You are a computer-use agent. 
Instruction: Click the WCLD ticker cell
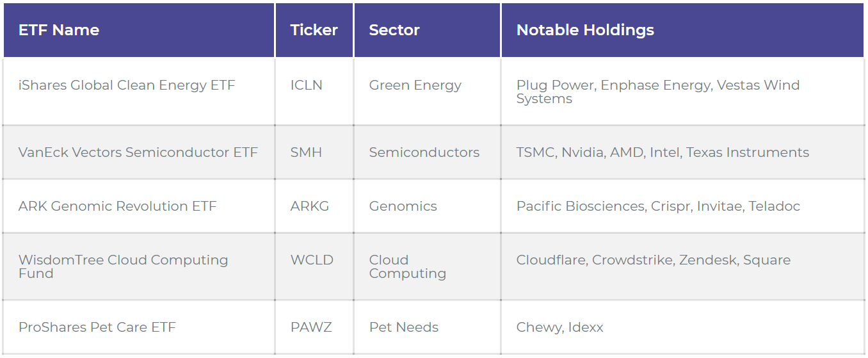click(x=312, y=260)
